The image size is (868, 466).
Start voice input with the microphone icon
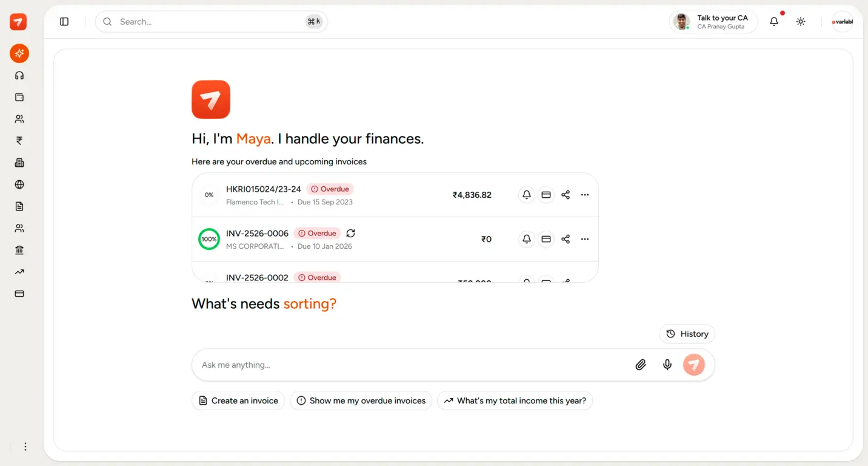(x=667, y=365)
